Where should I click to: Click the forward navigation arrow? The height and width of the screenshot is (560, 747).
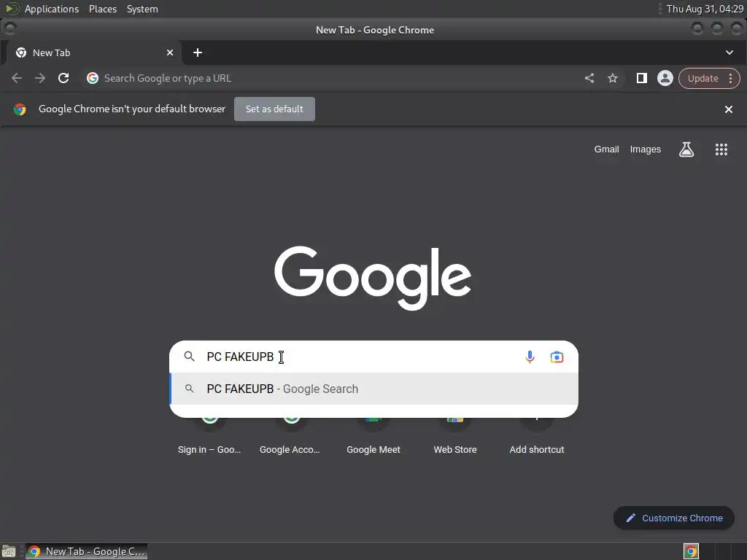(x=40, y=78)
